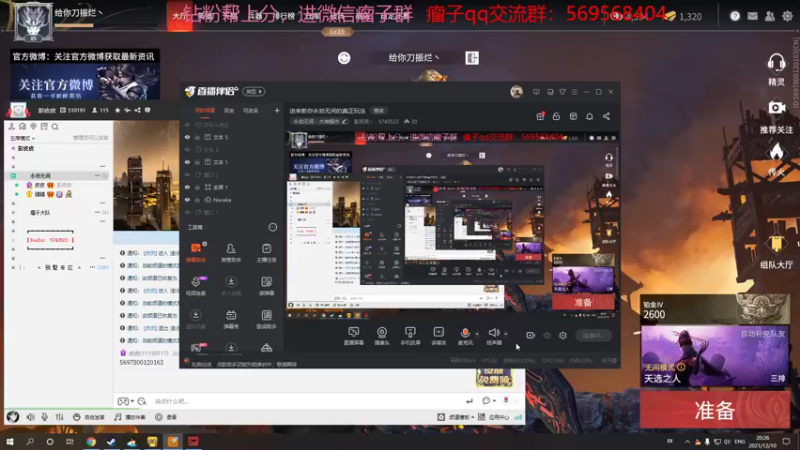Open Windows Start menu

(10, 441)
